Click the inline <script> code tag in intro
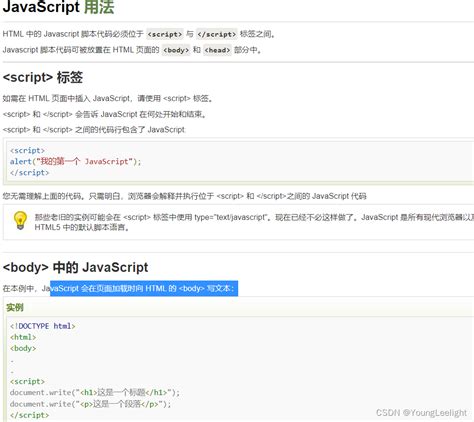Viewport: 474px width, 422px height. [x=165, y=34]
